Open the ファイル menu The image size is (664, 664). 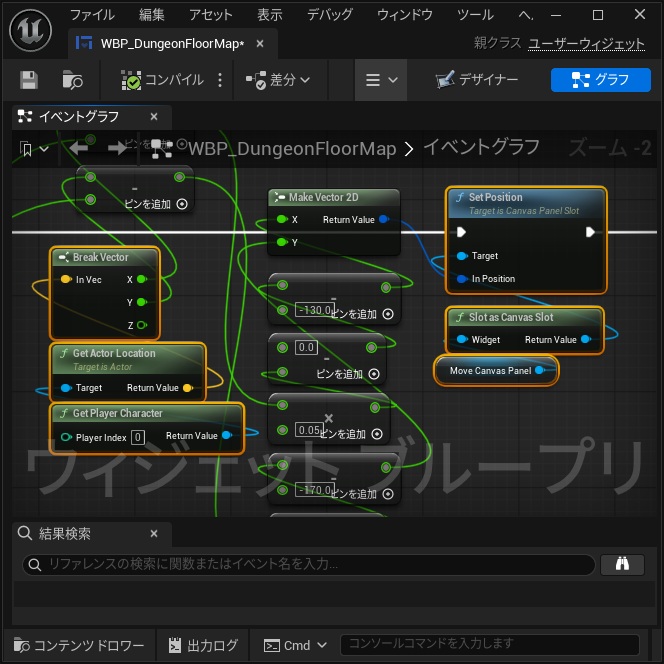tap(92, 15)
